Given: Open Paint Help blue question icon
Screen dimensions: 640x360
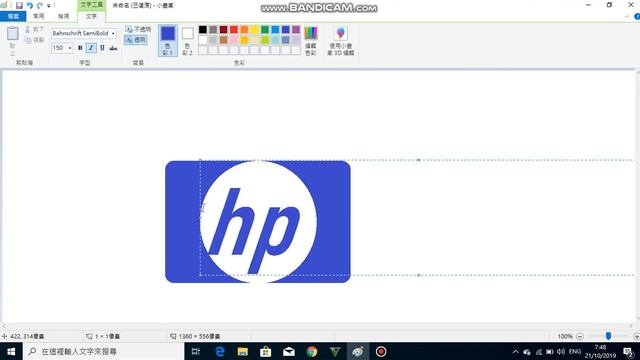Looking at the screenshot, I should pos(637,16).
